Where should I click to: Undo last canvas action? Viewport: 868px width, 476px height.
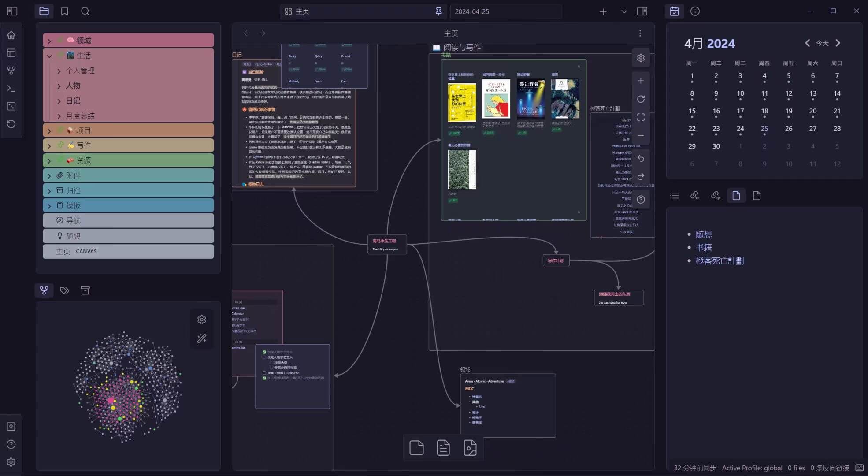(x=641, y=159)
